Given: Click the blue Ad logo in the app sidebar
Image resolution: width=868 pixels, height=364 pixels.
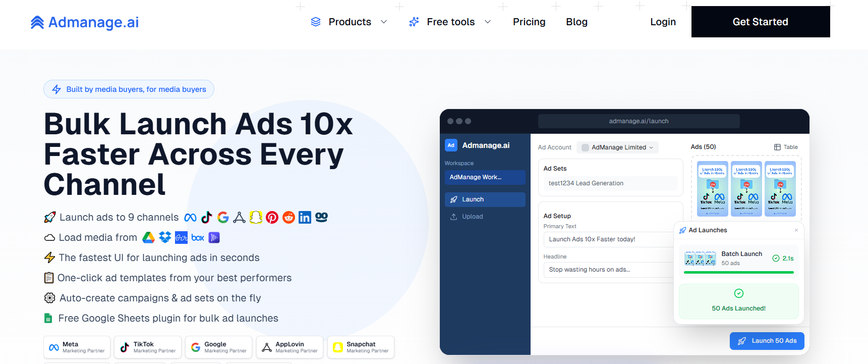Looking at the screenshot, I should click(451, 145).
